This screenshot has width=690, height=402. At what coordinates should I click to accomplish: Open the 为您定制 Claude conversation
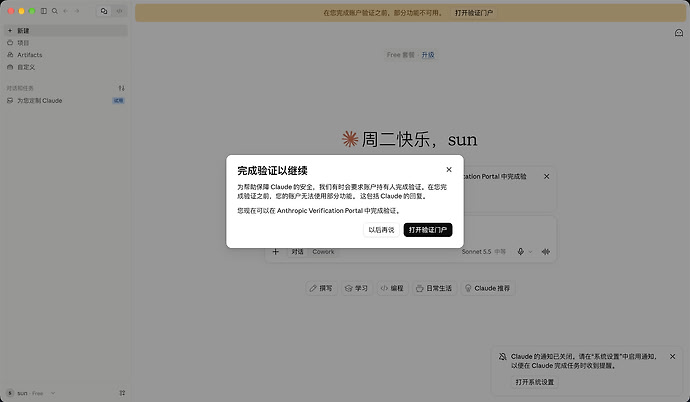pyautogui.click(x=66, y=101)
